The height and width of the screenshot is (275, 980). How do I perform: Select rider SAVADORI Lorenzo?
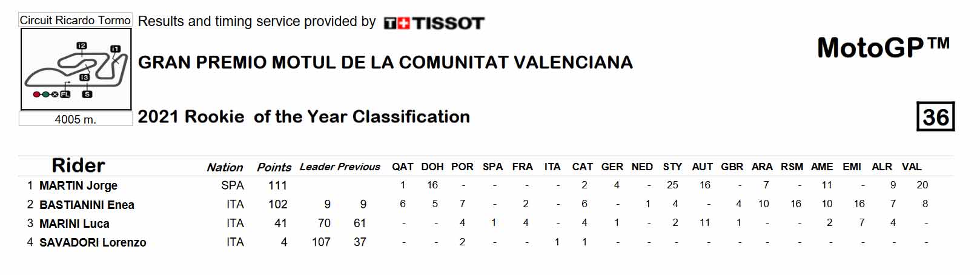(93, 242)
